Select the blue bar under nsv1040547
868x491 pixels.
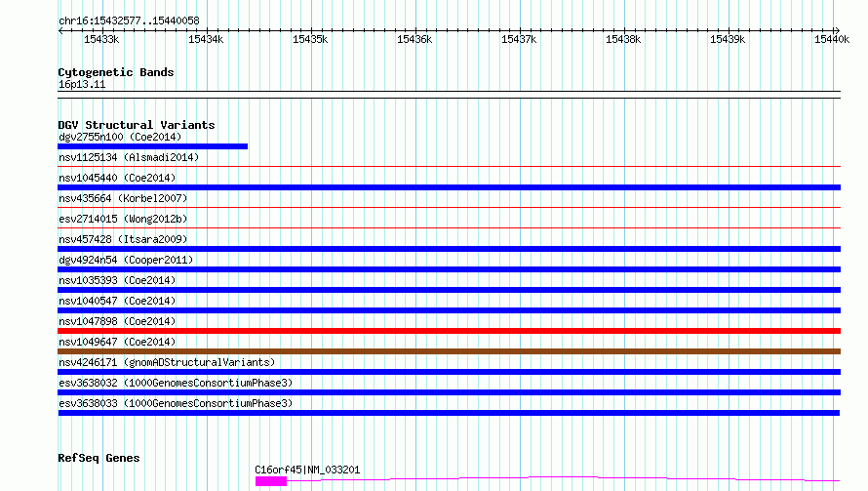pos(449,310)
